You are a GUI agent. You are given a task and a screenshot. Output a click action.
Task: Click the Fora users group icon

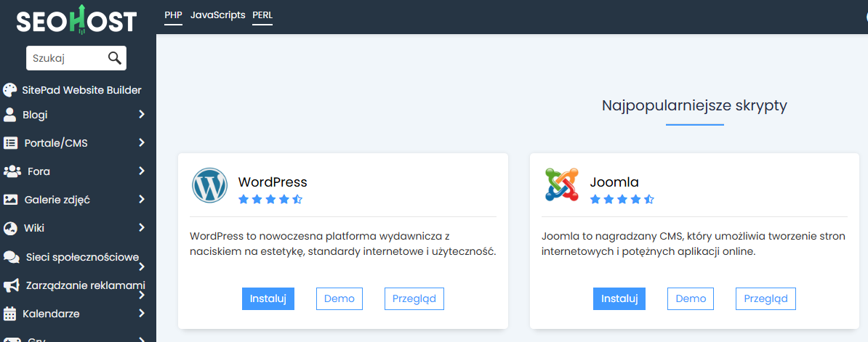[x=12, y=171]
